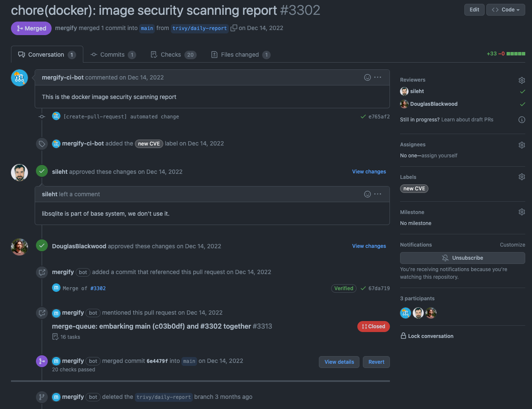This screenshot has width=532, height=409.
Task: Click green check status next to e765af2
Action: pyautogui.click(x=363, y=117)
